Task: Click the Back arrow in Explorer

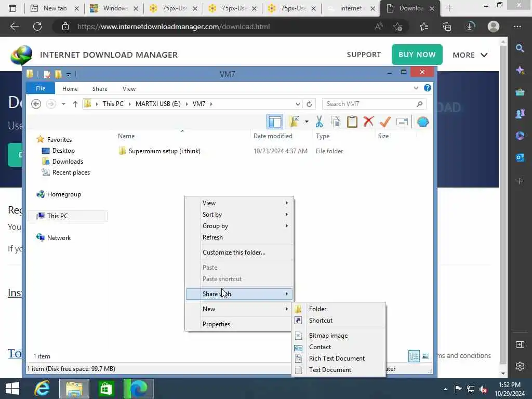Action: click(x=36, y=104)
